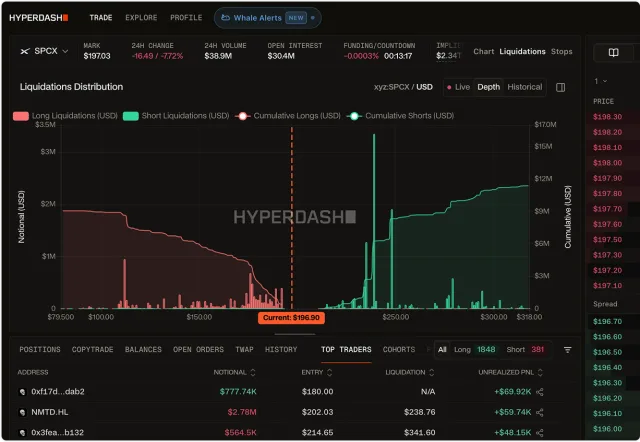Toggle Cumulative Longs legend series

pos(288,116)
